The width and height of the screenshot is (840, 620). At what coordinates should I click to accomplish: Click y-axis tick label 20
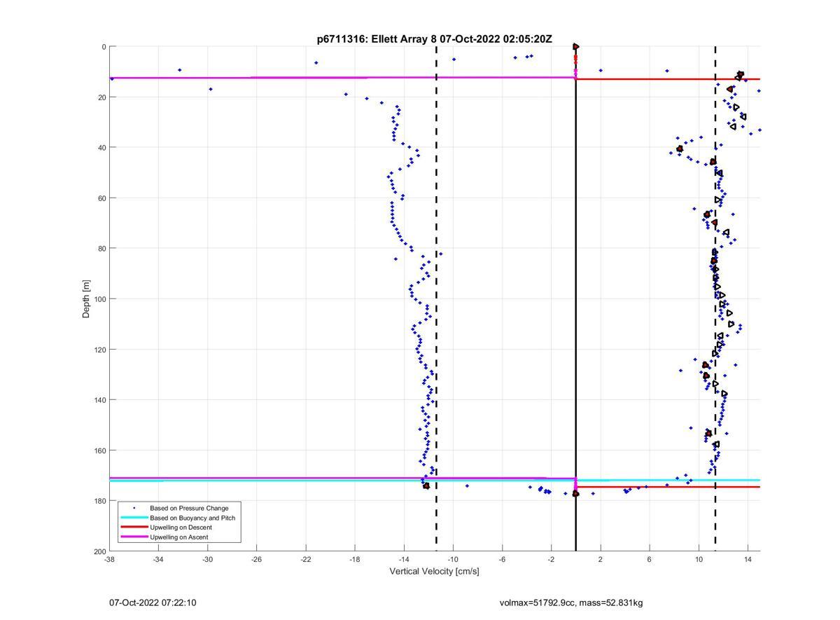click(x=101, y=97)
